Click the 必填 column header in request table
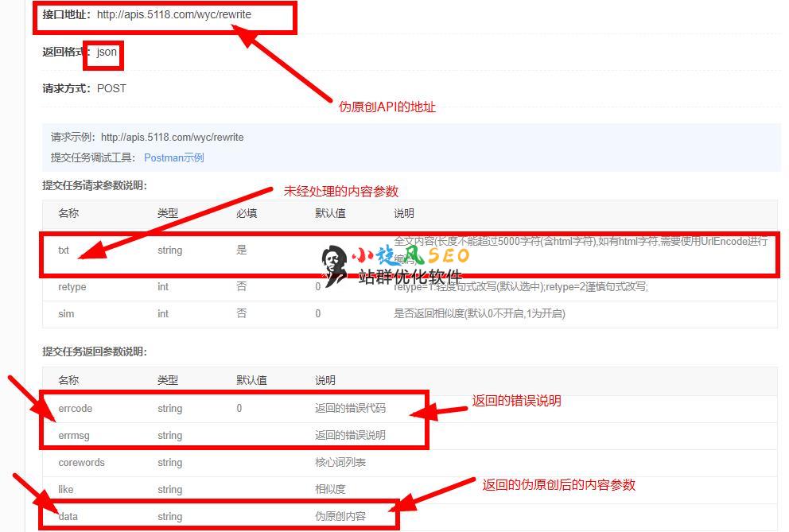 [247, 213]
